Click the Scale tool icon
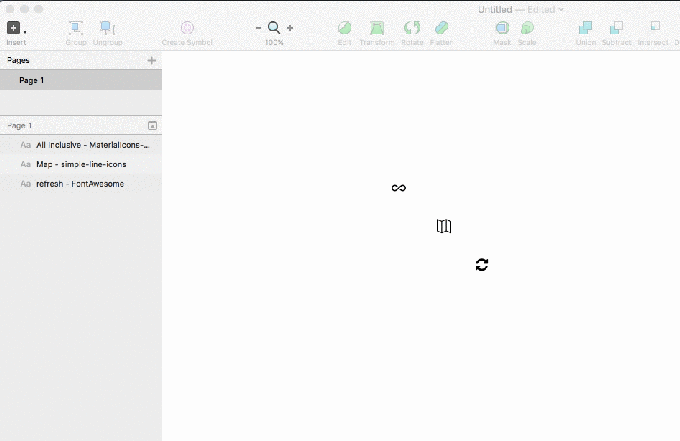 click(x=527, y=28)
